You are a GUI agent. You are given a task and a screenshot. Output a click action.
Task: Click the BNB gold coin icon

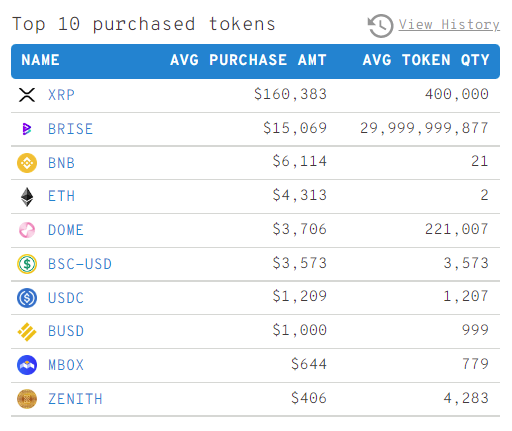27,163
